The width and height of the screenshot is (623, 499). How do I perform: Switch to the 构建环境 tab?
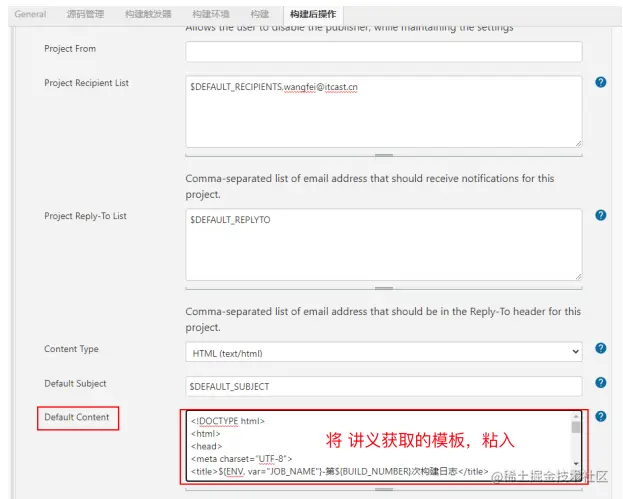[x=211, y=14]
